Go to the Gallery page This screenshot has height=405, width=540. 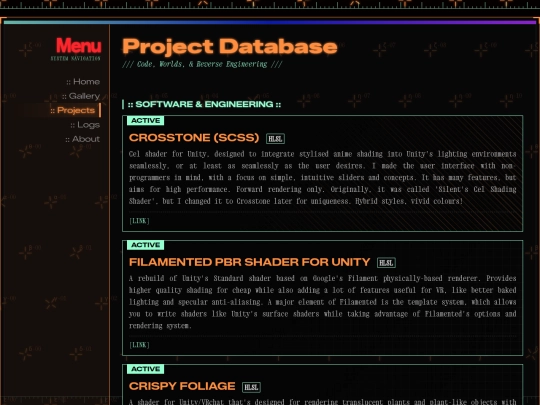point(81,96)
